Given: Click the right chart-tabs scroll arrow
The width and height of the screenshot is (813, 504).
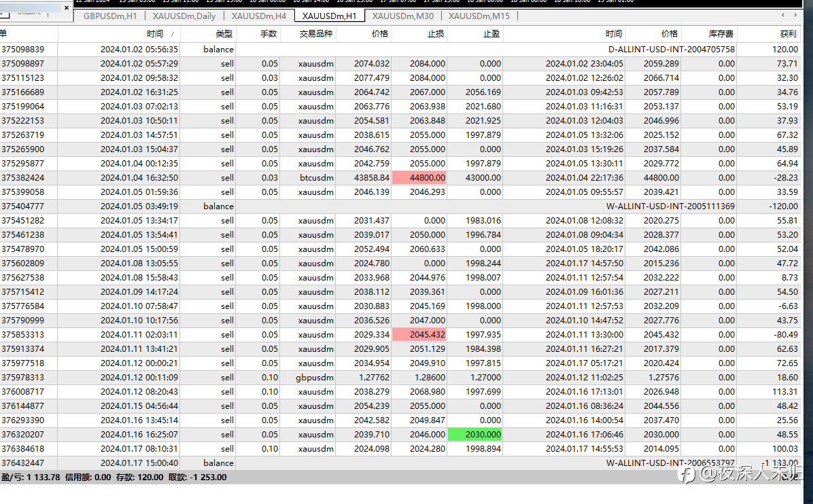Looking at the screenshot, I should pos(796,16).
